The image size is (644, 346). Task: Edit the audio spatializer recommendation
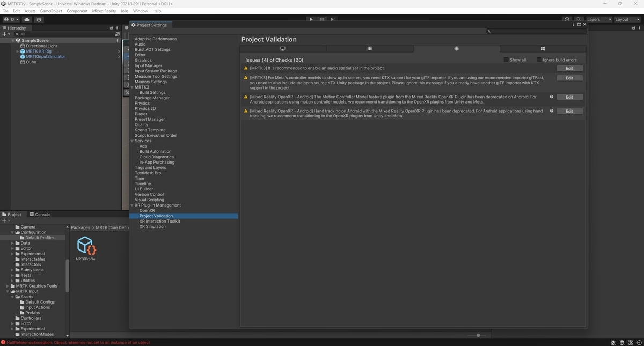click(x=569, y=68)
